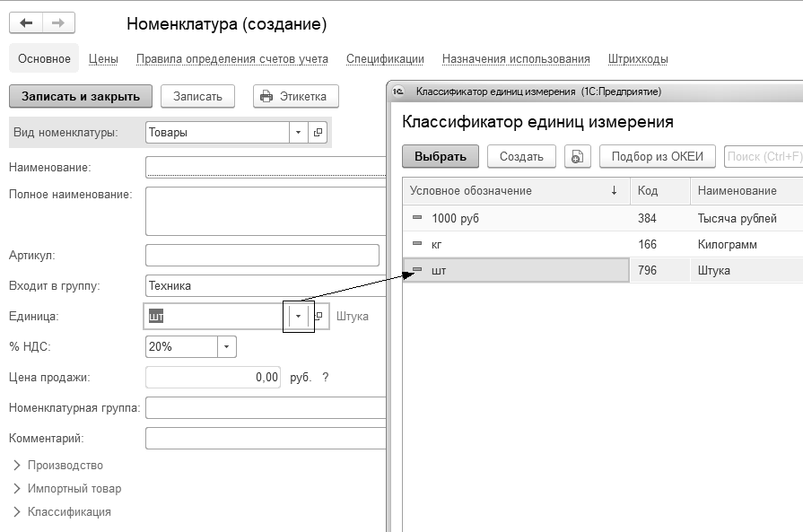This screenshot has width=803, height=532.
Task: Focus the Артикул input field
Action: coord(262,256)
